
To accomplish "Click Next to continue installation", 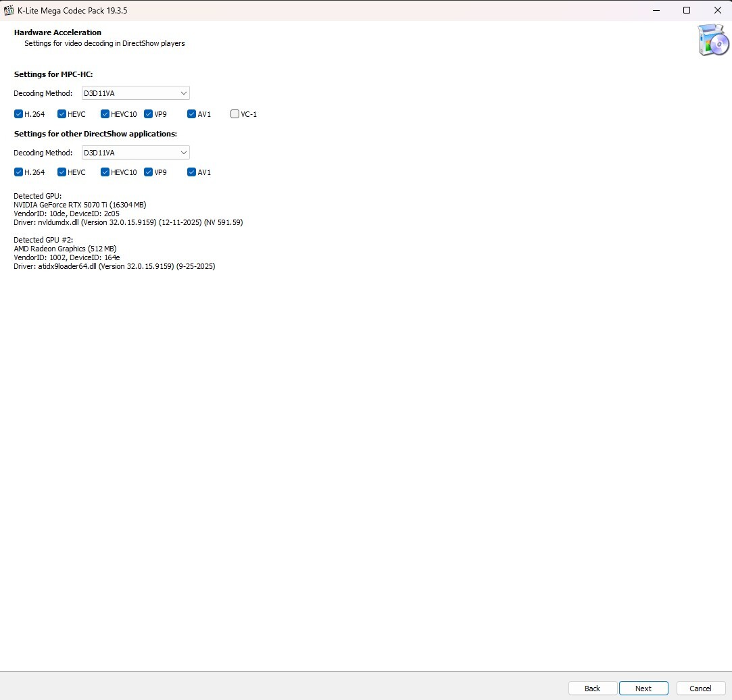I will point(643,688).
